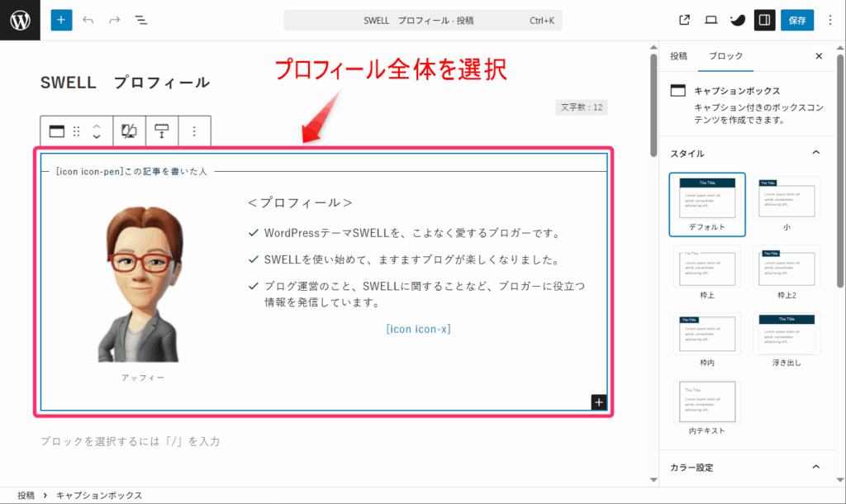This screenshot has width=846, height=504.
Task: Switch to the ブロック sidebar tab
Action: pyautogui.click(x=725, y=56)
